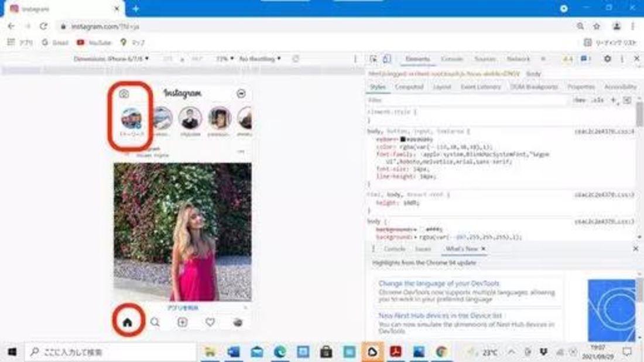Open the DevTools issues message badge
Screen dimensions: 644x362
[585, 59]
